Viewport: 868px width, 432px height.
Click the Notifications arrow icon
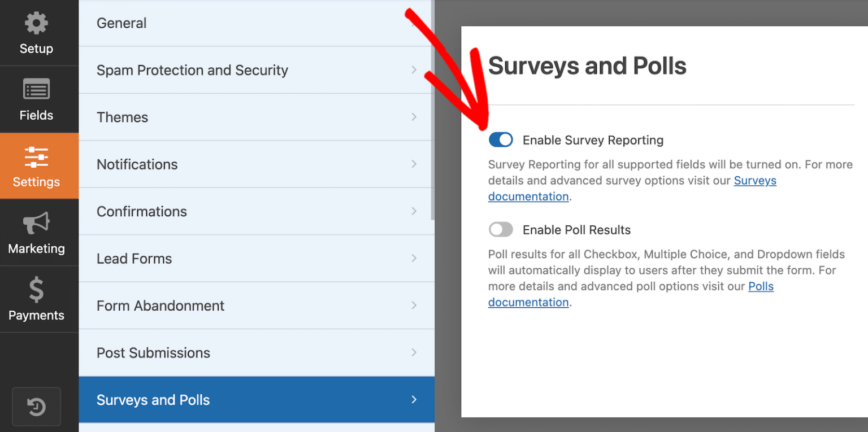click(x=414, y=164)
